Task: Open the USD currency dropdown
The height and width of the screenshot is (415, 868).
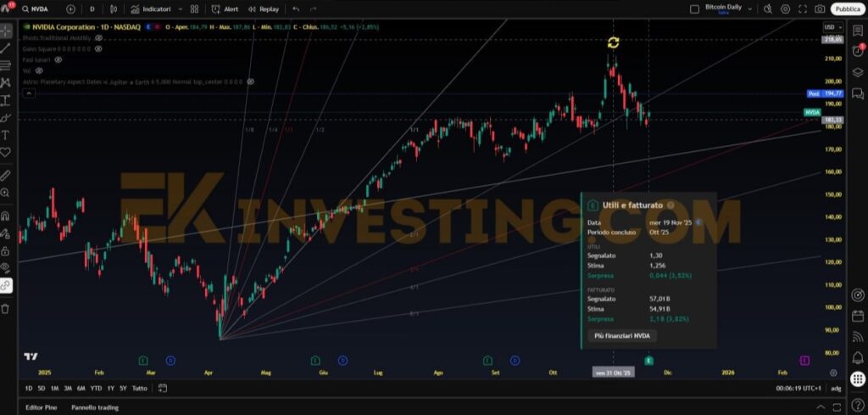Action: 830,28
